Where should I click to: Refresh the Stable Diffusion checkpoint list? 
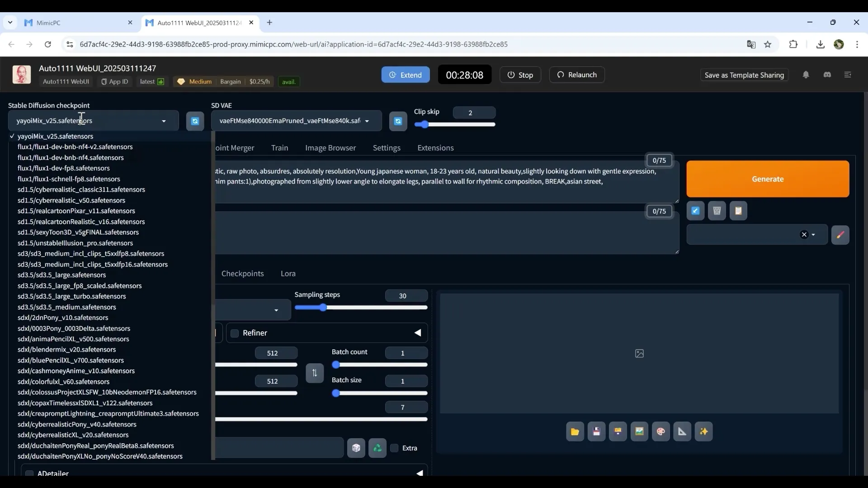195,121
